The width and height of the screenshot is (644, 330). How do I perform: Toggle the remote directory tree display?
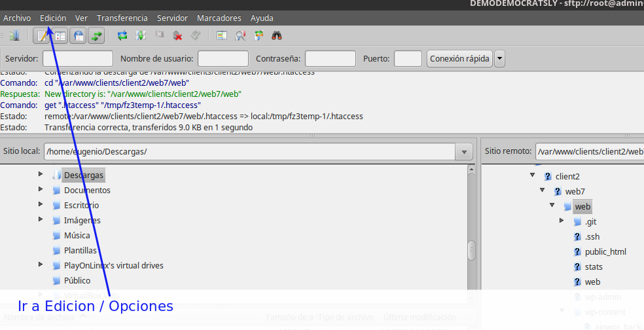click(x=78, y=36)
